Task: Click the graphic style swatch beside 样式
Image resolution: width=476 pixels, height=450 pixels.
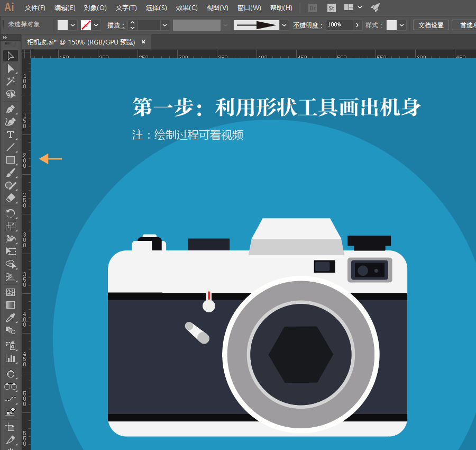Action: pos(391,25)
